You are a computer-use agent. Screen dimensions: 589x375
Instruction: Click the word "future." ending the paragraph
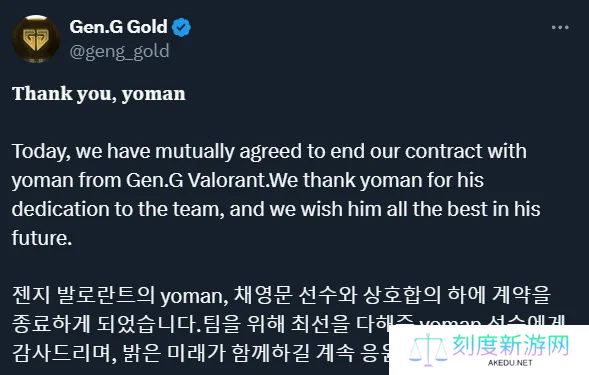coord(42,238)
